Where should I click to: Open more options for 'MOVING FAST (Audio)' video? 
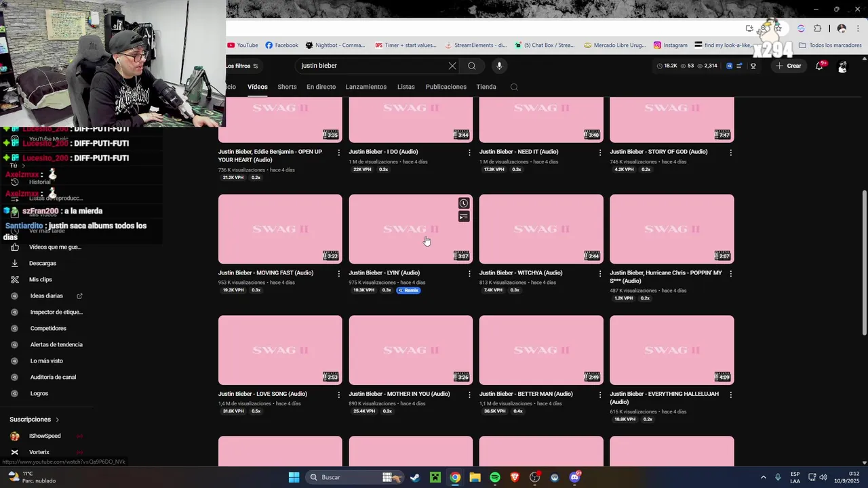(x=339, y=274)
